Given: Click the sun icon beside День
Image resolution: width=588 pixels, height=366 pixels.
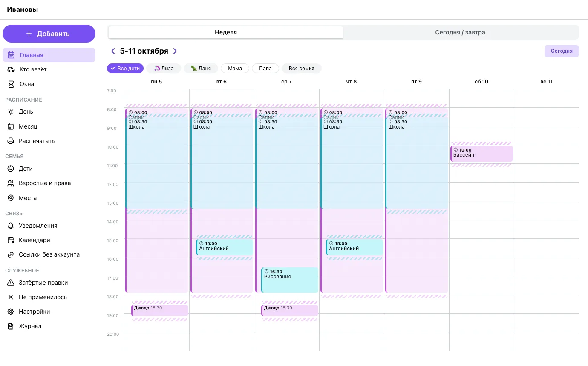Looking at the screenshot, I should tap(11, 112).
